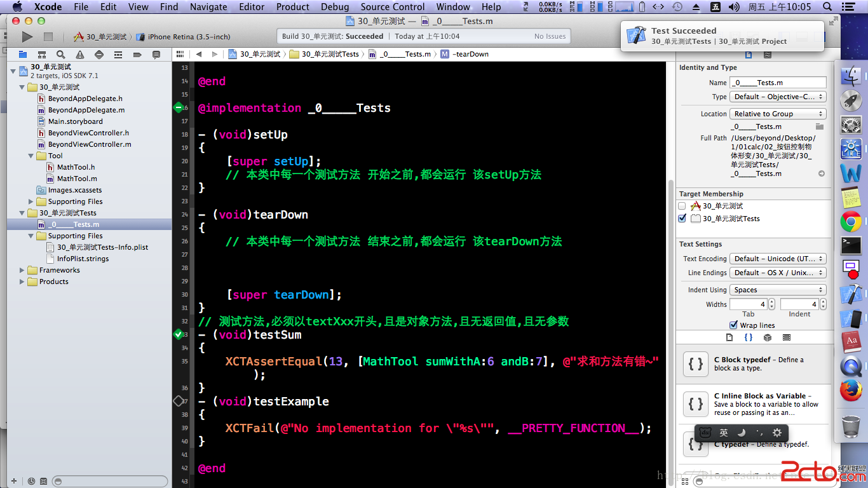This screenshot has height=488, width=868.
Task: Open the Test navigator
Action: pyautogui.click(x=98, y=55)
